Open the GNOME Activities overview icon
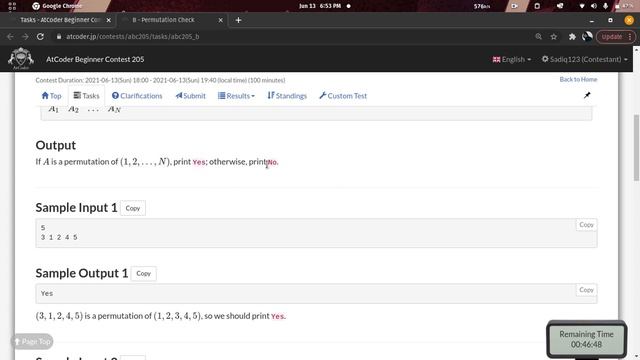The width and height of the screenshot is (640, 360). 12,6
